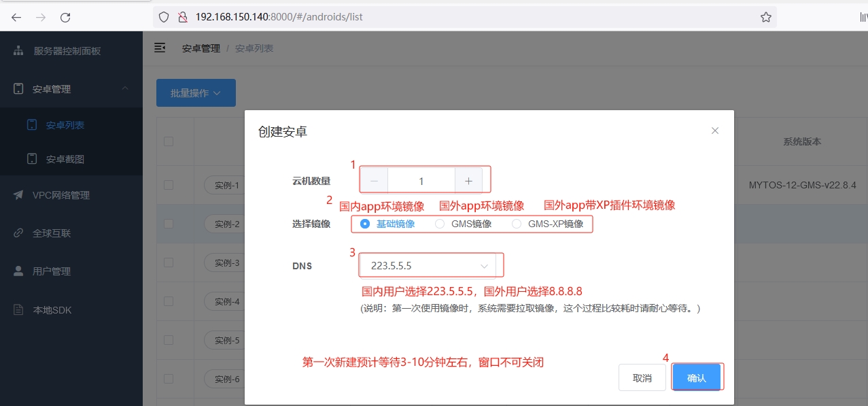Go to VPC网络管理 menu item
Image resolution: width=868 pixels, height=406 pixels.
click(x=61, y=195)
